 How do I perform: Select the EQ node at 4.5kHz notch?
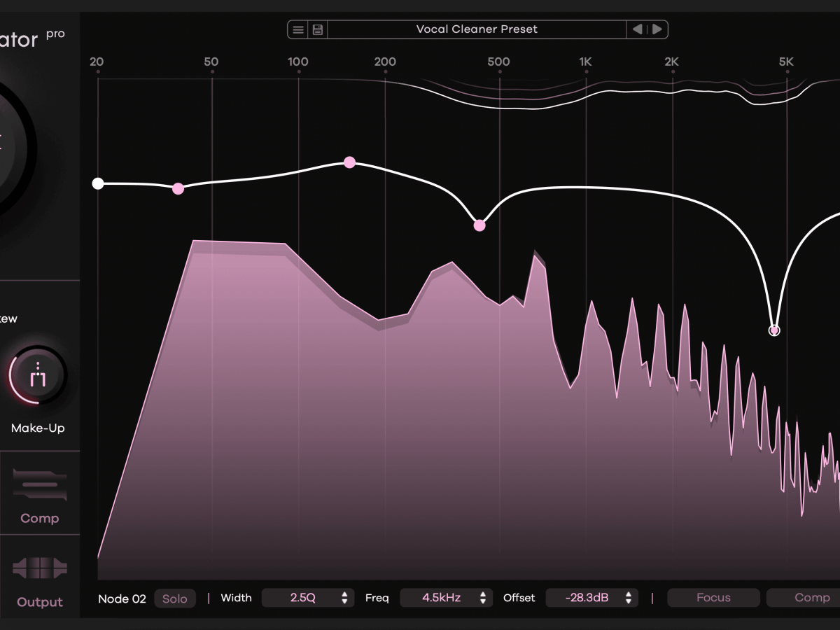[x=774, y=330]
